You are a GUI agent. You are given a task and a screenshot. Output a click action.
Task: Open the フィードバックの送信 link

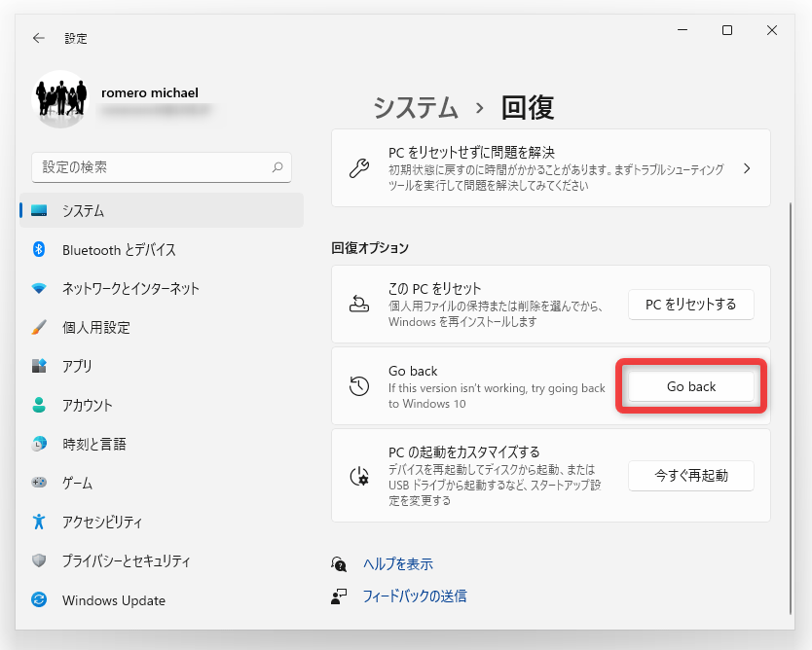415,596
